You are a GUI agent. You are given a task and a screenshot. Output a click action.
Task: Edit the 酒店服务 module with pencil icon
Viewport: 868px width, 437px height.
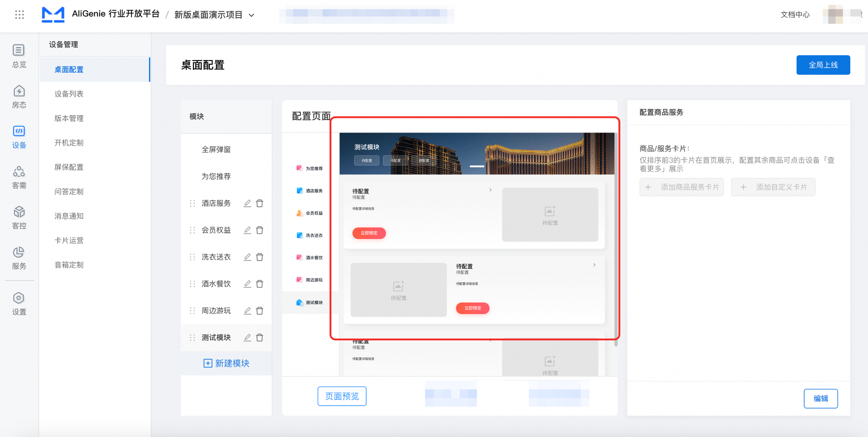[247, 203]
